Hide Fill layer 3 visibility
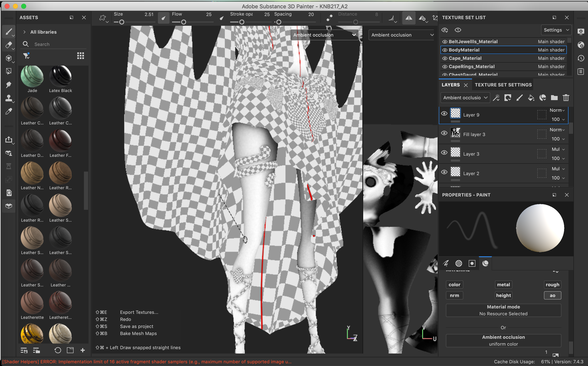 444,133
